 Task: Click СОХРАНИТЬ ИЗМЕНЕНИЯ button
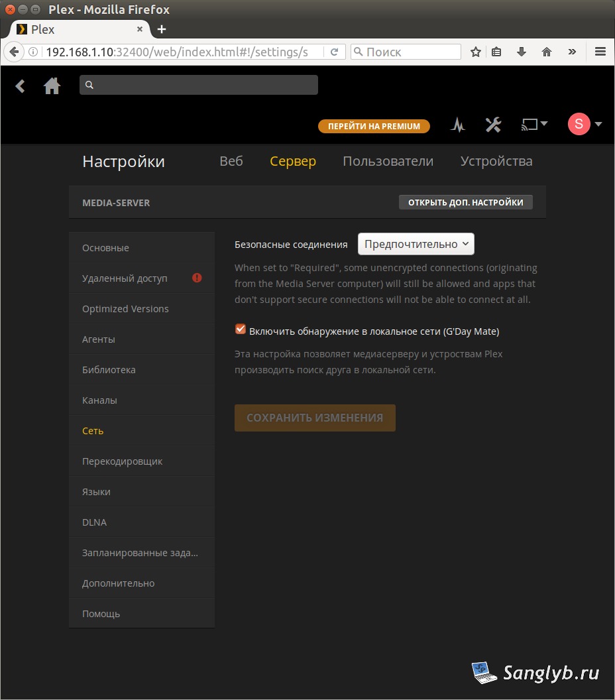[315, 418]
